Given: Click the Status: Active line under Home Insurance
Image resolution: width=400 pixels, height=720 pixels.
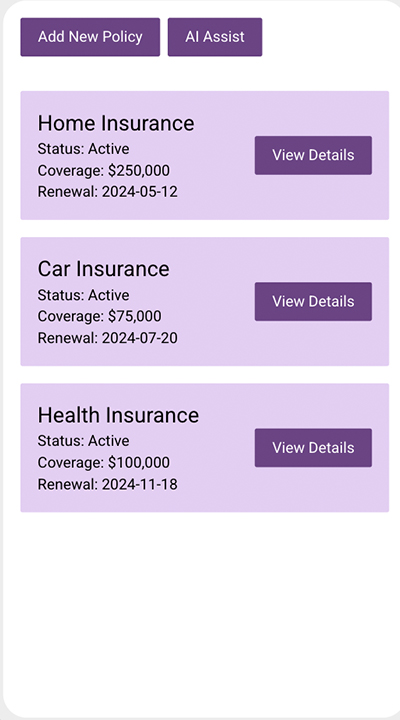Looking at the screenshot, I should [x=83, y=149].
